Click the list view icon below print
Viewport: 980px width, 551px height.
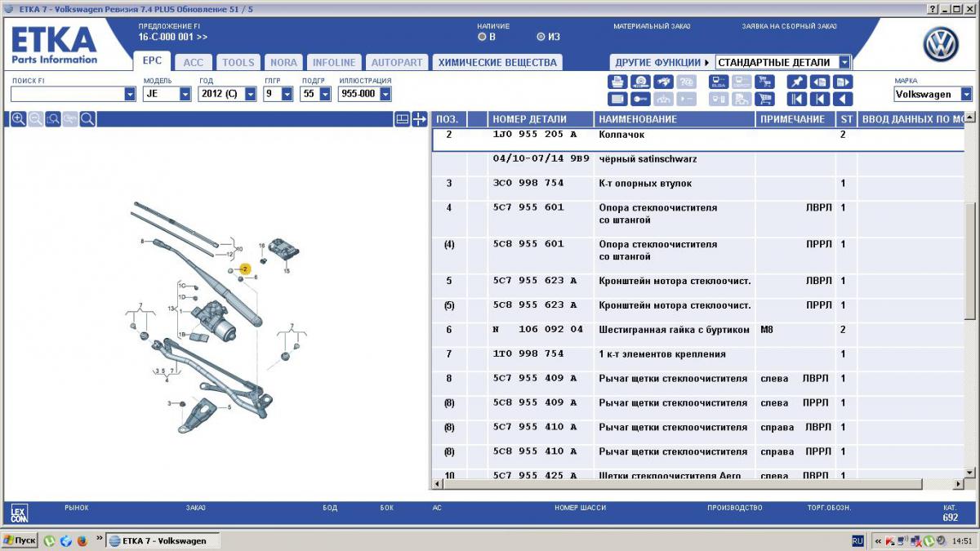pyautogui.click(x=618, y=99)
